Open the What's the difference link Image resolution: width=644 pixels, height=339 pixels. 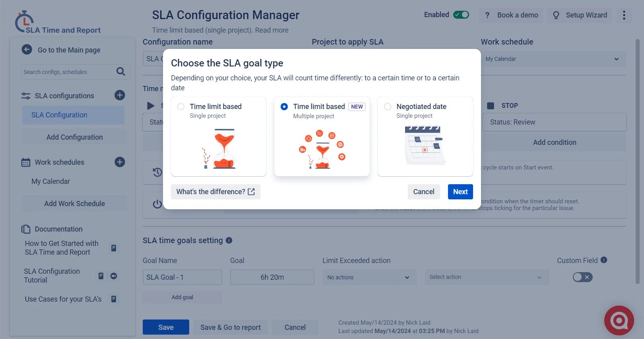tap(215, 192)
